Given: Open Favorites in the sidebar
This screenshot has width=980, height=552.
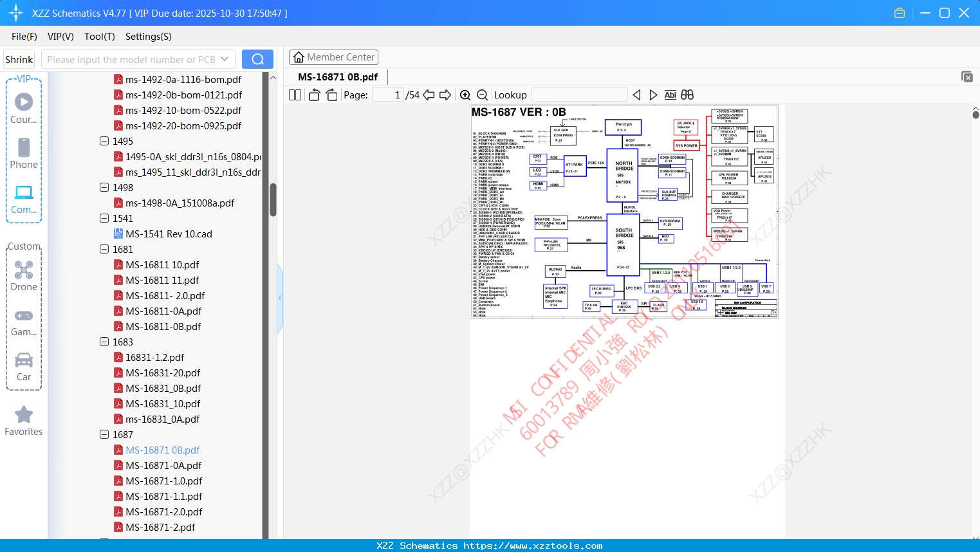Looking at the screenshot, I should (24, 421).
